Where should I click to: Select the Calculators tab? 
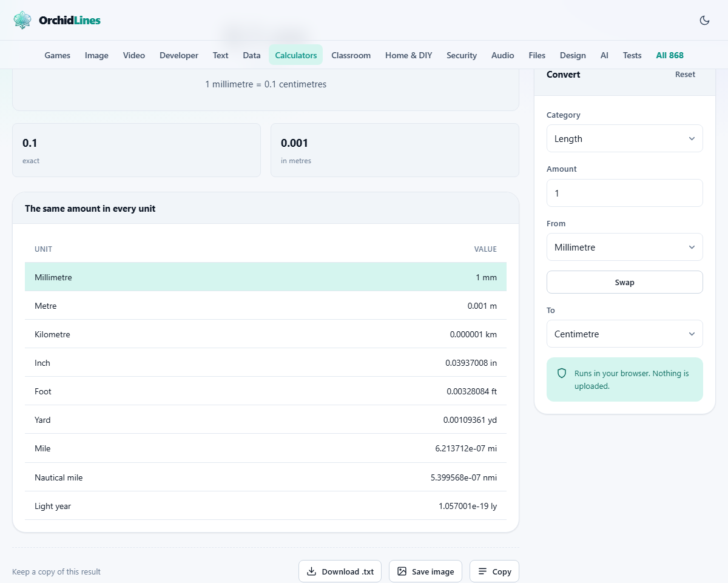tap(296, 55)
